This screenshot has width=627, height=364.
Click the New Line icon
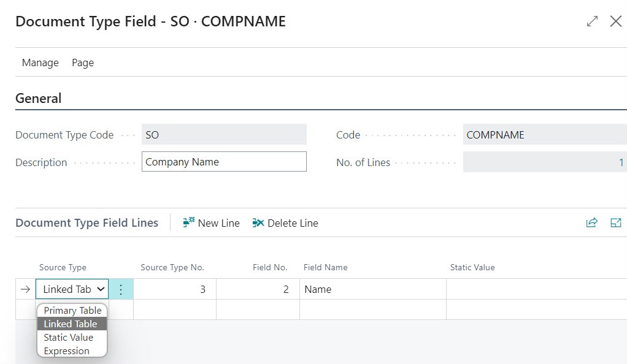point(189,223)
